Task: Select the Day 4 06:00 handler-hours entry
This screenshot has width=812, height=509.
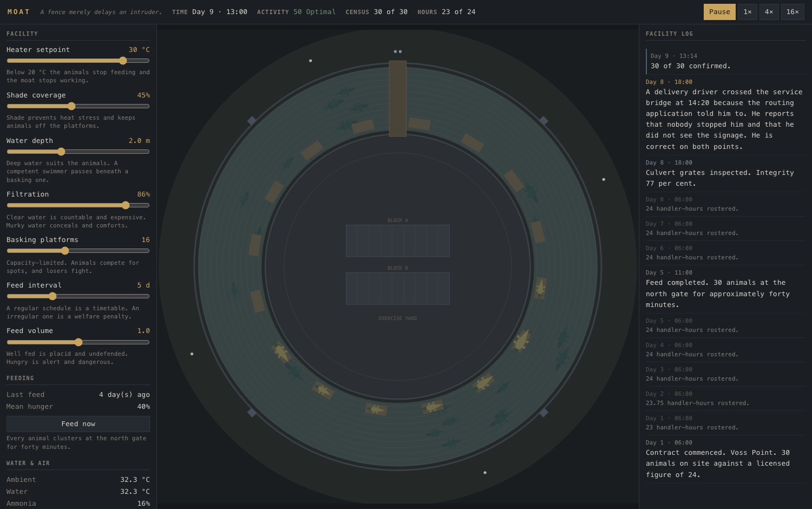Action: (x=725, y=350)
